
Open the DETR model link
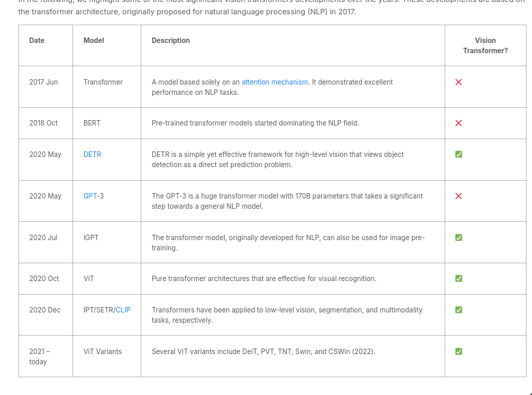(x=92, y=154)
